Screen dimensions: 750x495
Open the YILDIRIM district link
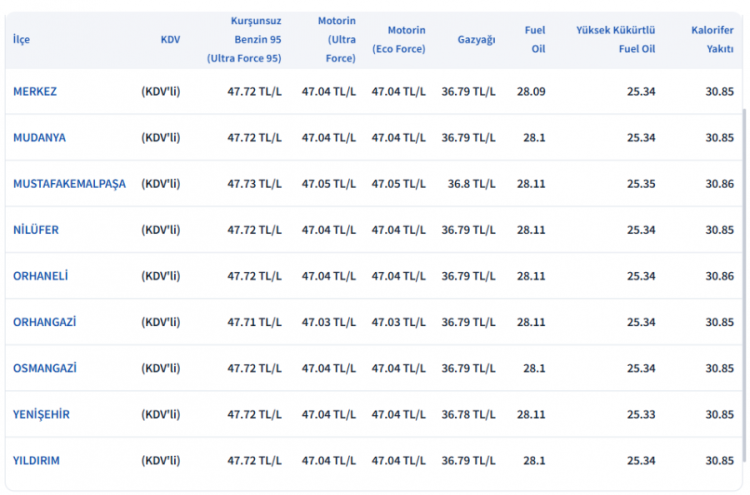coord(36,460)
